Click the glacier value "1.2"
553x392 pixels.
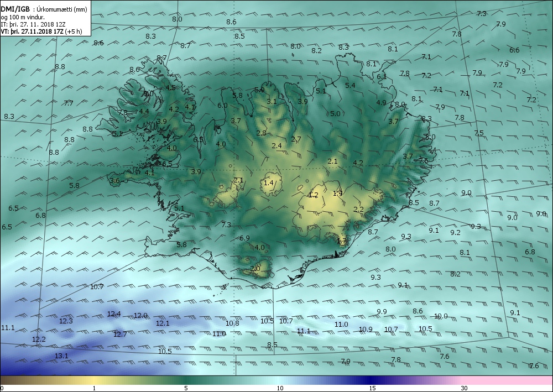coord(313,195)
